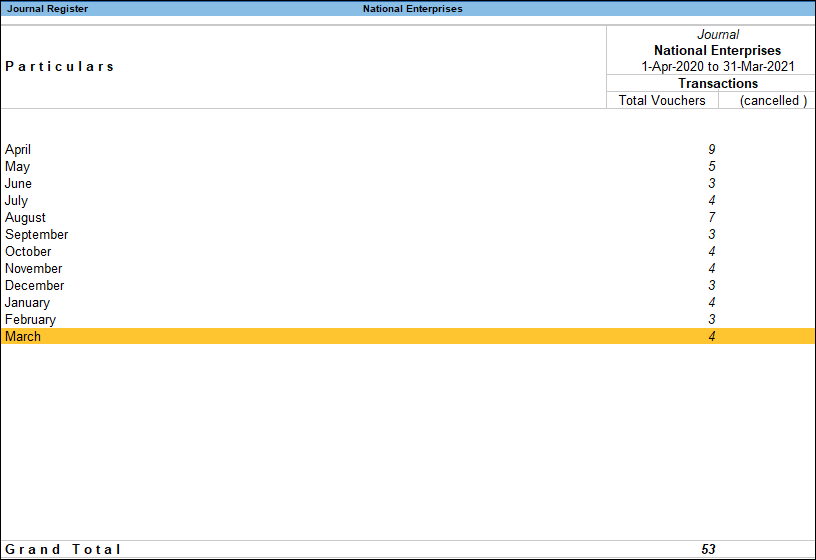This screenshot has width=816, height=560.
Task: Click bold National Enterprises column heading
Action: coord(718,50)
